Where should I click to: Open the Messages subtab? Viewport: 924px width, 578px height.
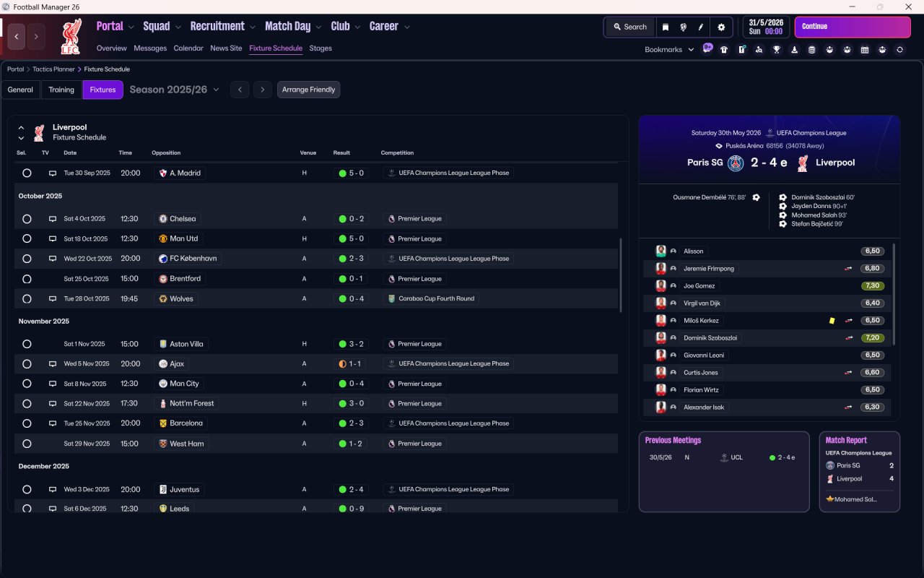coord(150,48)
